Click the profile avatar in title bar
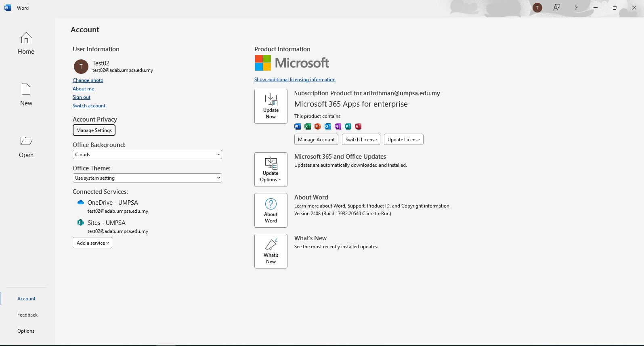644x346 pixels. (537, 8)
